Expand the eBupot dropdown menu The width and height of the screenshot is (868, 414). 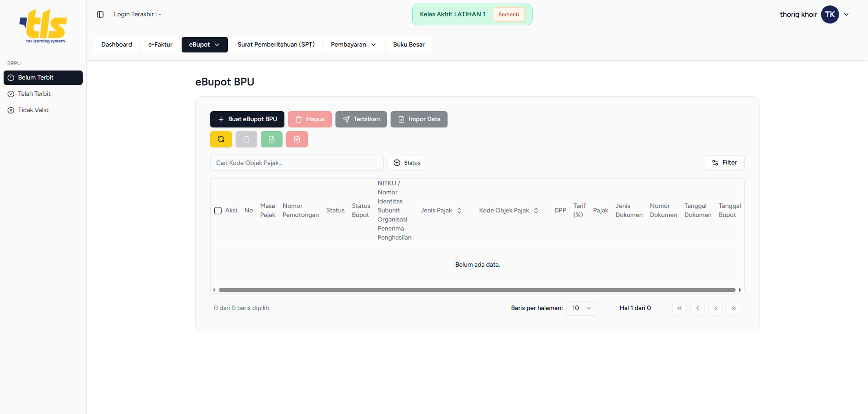click(204, 45)
